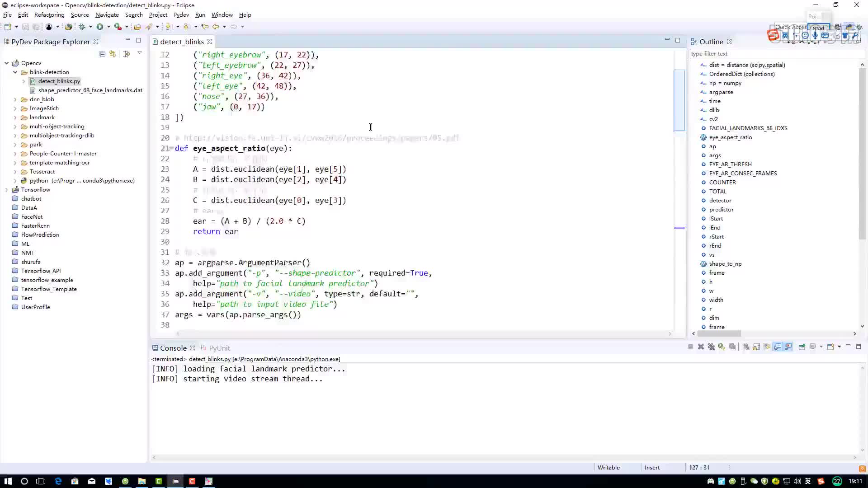868x488 pixels.
Task: Open the Navigate menu
Action: pos(107,15)
